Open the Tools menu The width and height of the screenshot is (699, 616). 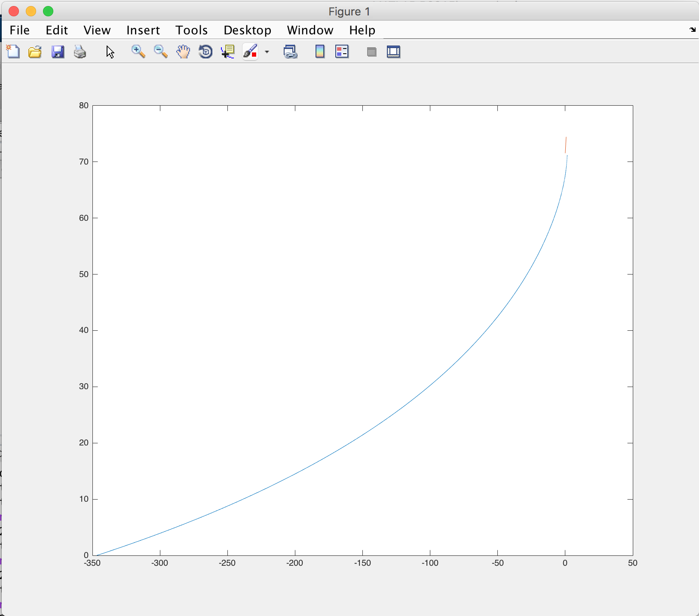tap(191, 30)
